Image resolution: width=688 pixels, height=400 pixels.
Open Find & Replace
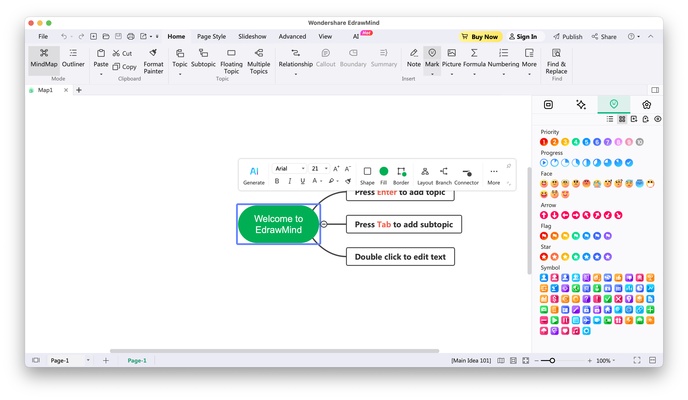pyautogui.click(x=556, y=61)
